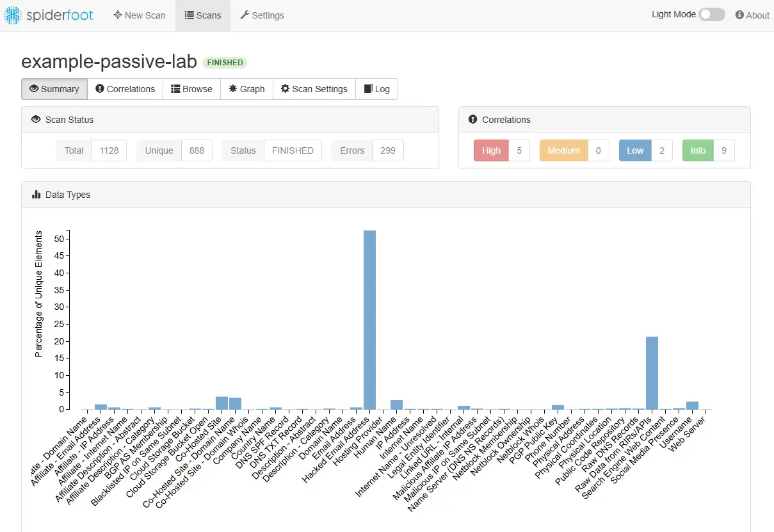Screen dimensions: 774x532
Task: Open the Scans menu item
Action: 203,15
